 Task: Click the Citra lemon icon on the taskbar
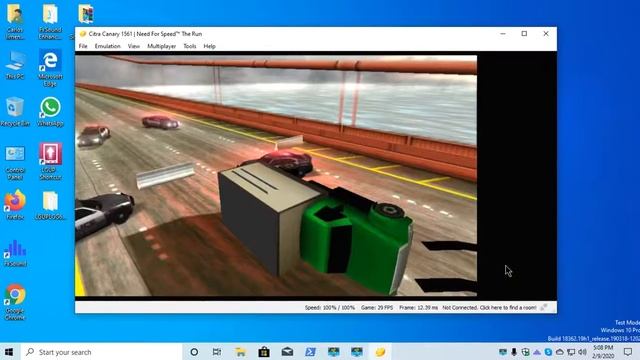[x=380, y=352]
